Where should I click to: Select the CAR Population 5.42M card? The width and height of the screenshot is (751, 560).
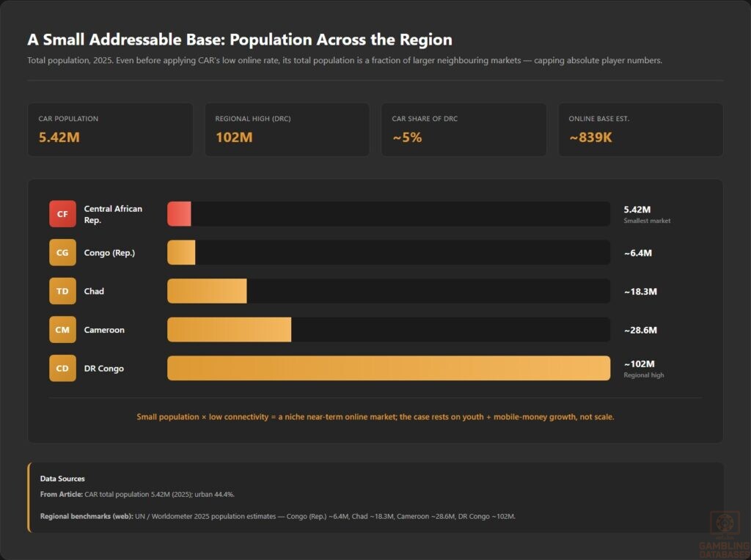110,130
